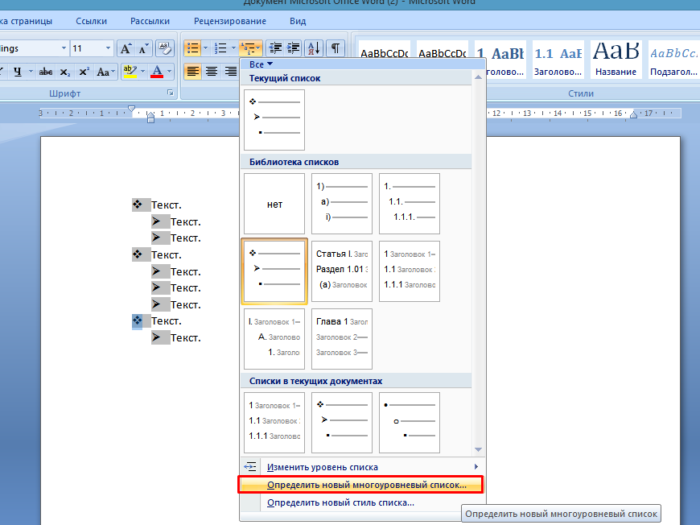Click the change case Aa icon
700x525 pixels.
(104, 71)
